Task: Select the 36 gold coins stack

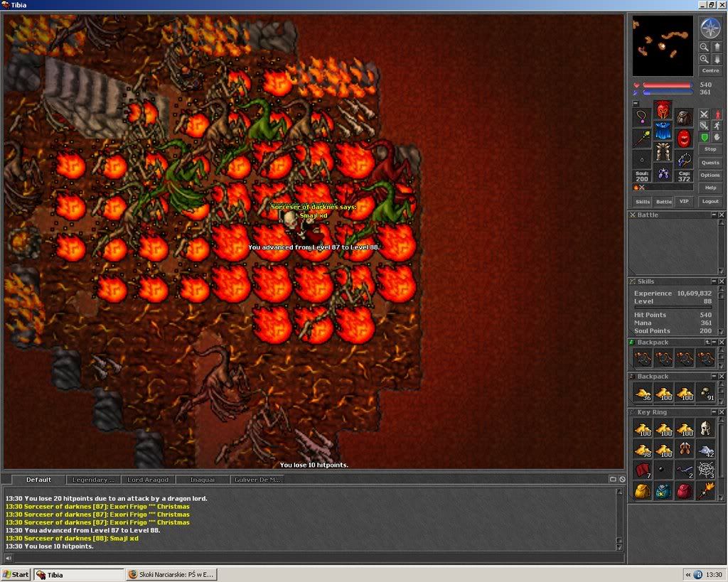Action: 643,393
